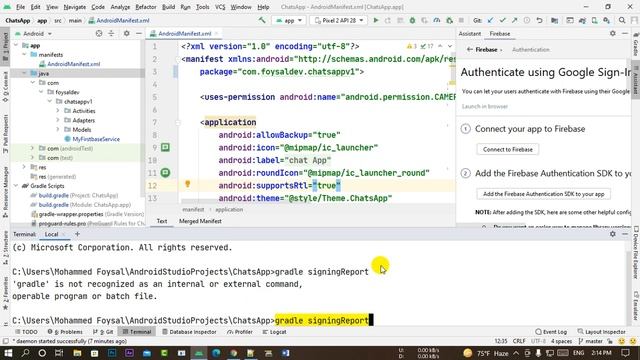The height and width of the screenshot is (360, 640).
Task: Click the Make Project hammer icon
Action: (x=262, y=20)
